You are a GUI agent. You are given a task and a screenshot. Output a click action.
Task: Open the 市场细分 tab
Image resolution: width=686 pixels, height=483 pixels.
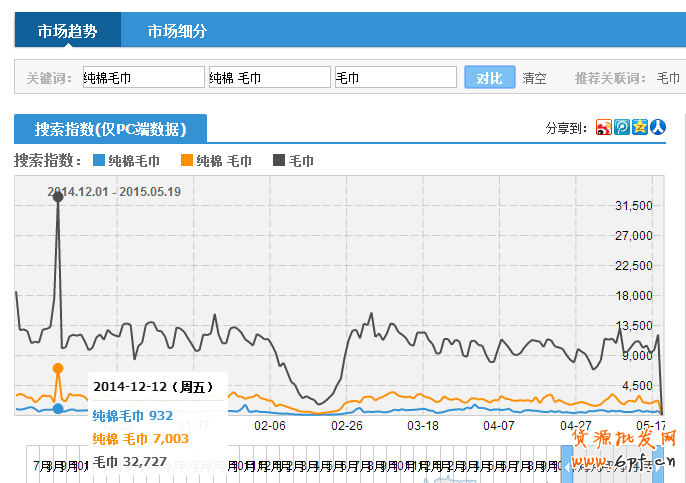pos(177,30)
